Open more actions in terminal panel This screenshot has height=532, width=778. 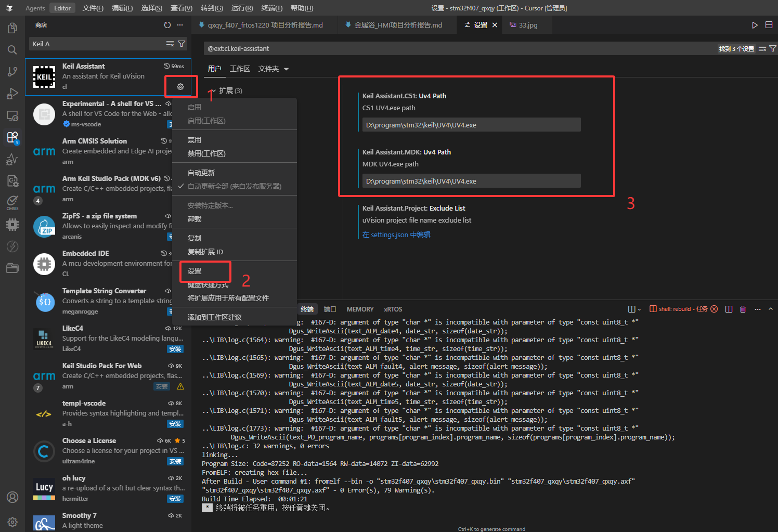[757, 309]
